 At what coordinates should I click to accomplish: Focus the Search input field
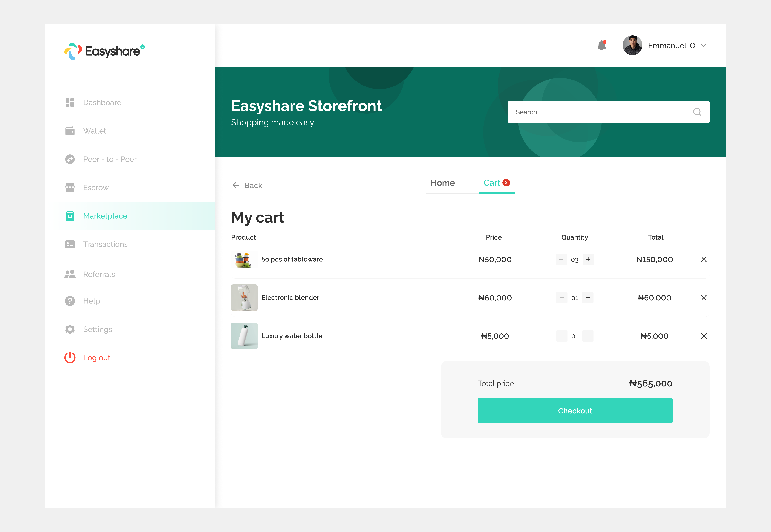[x=609, y=112]
